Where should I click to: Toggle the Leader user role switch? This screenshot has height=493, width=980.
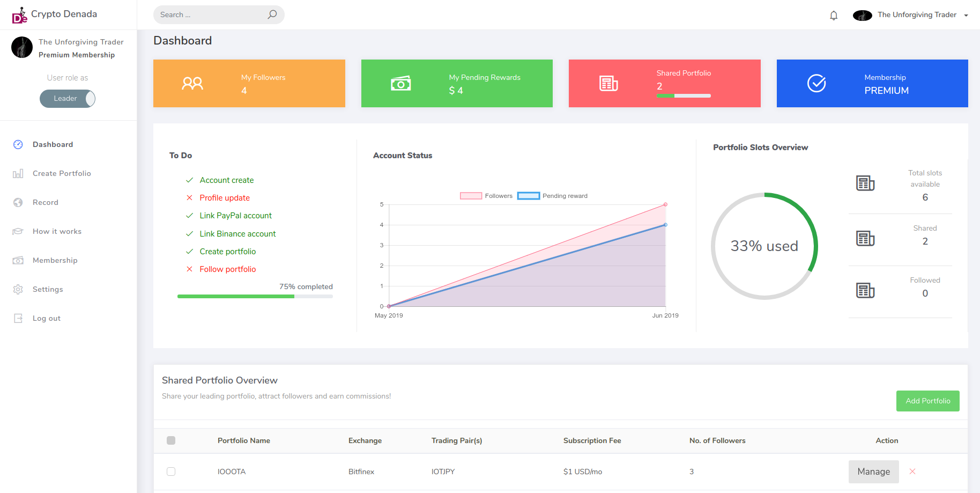(68, 99)
